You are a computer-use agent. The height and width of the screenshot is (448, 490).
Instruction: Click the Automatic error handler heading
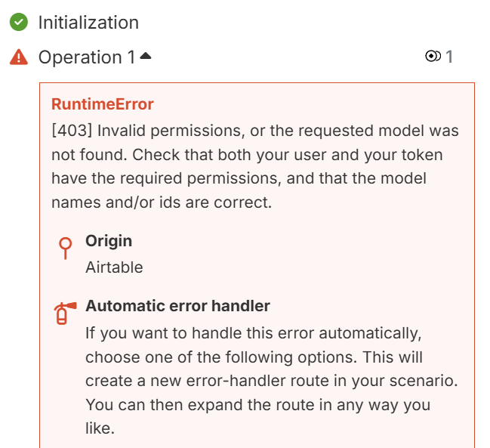point(177,306)
